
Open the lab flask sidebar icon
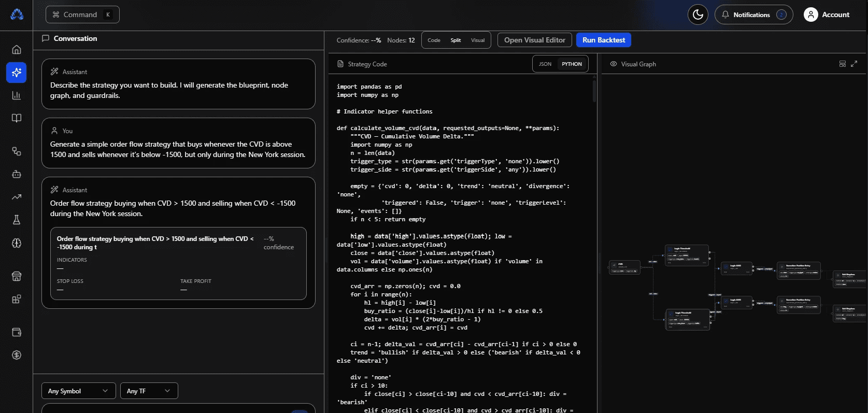pyautogui.click(x=17, y=220)
